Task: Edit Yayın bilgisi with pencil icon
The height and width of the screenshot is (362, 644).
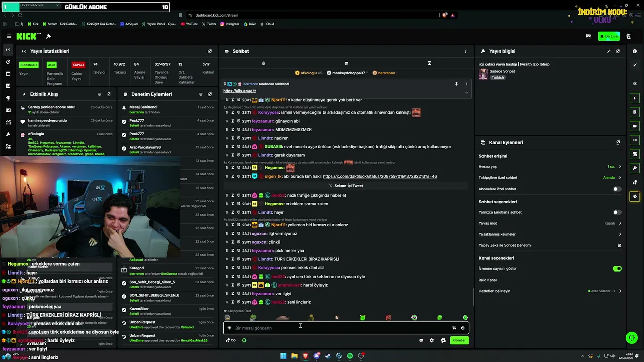Action: [x=609, y=51]
